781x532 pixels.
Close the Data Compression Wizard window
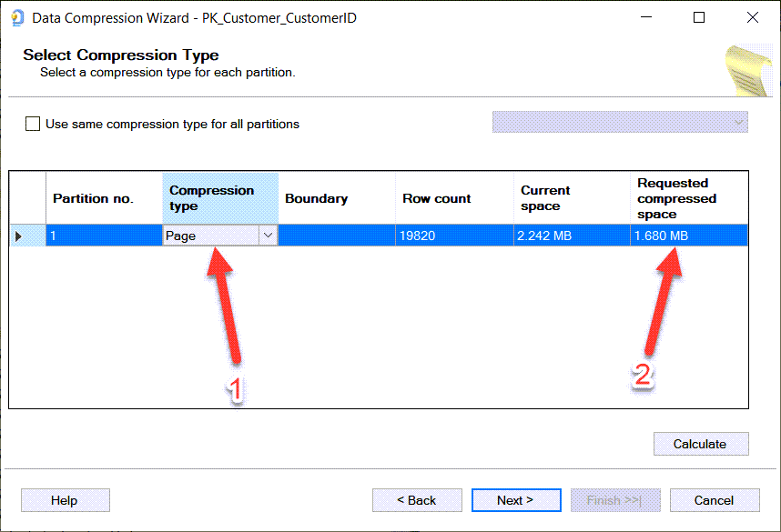click(753, 17)
